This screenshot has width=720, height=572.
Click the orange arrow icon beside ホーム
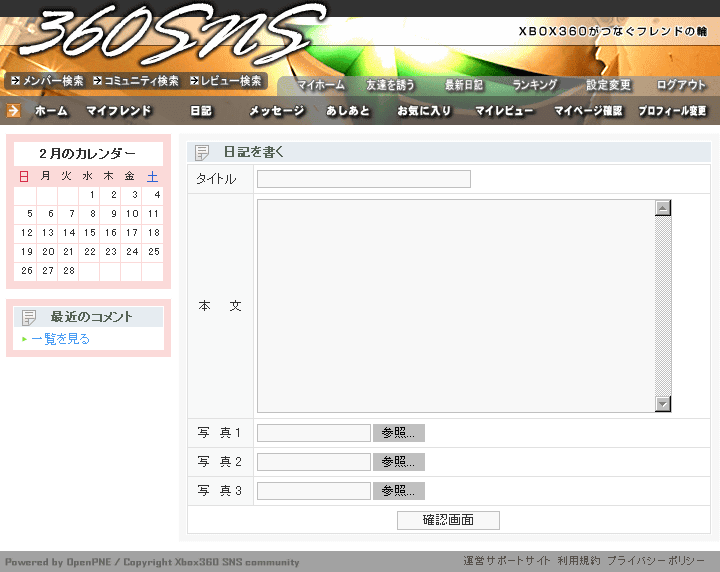click(14, 111)
